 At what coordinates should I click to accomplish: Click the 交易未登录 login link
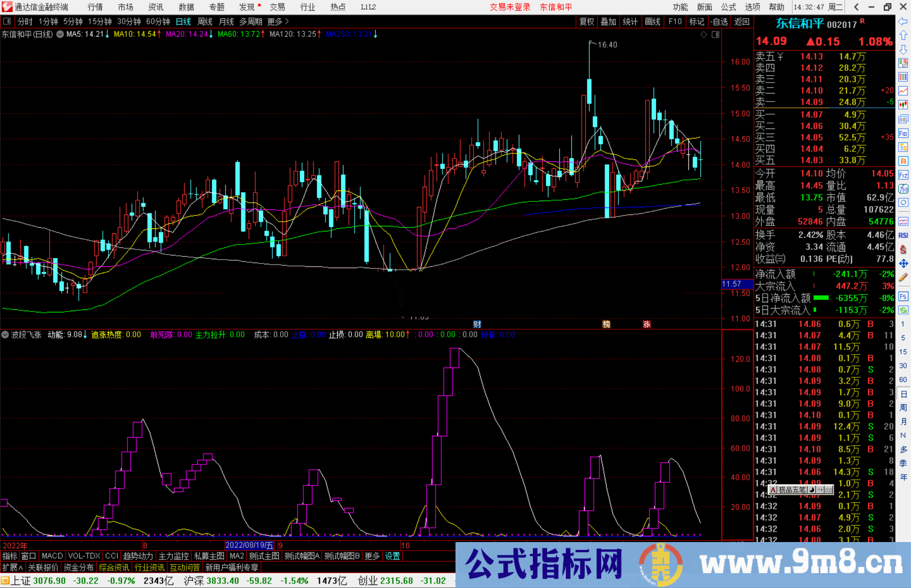pos(510,7)
